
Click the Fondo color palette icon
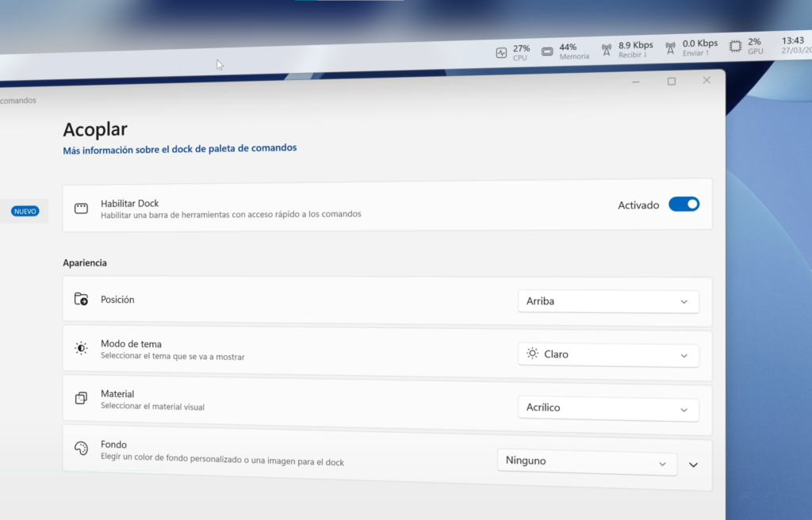(81, 449)
